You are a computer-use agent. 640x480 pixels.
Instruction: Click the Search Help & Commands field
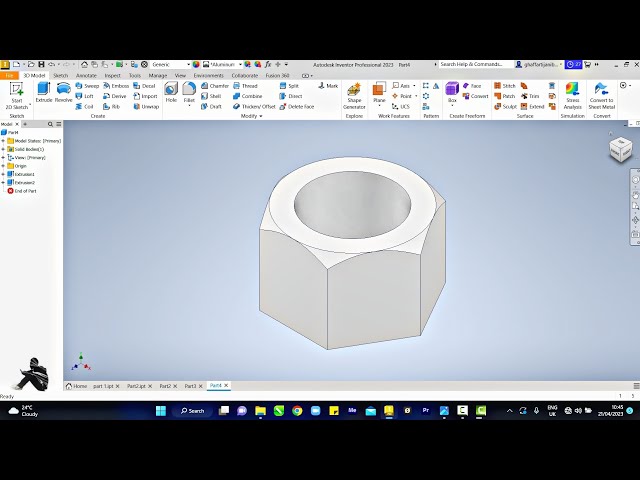pos(476,64)
